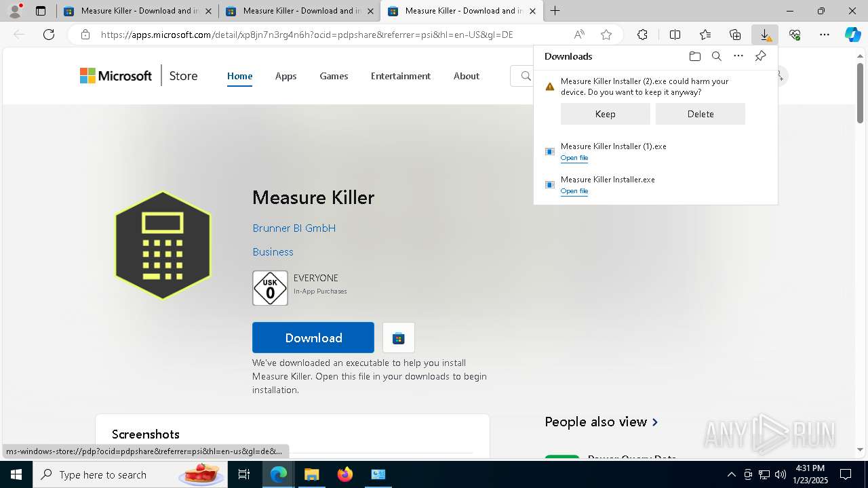
Task: Click the Store title link
Action: point(183,76)
